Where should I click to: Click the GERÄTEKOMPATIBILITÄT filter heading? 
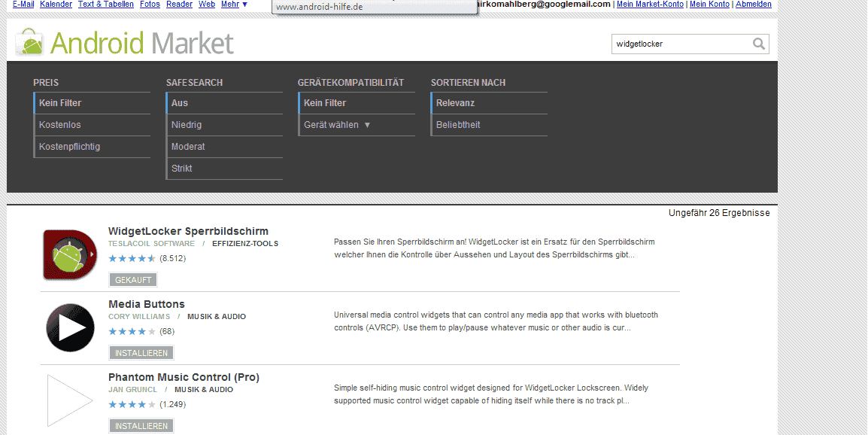tap(351, 83)
